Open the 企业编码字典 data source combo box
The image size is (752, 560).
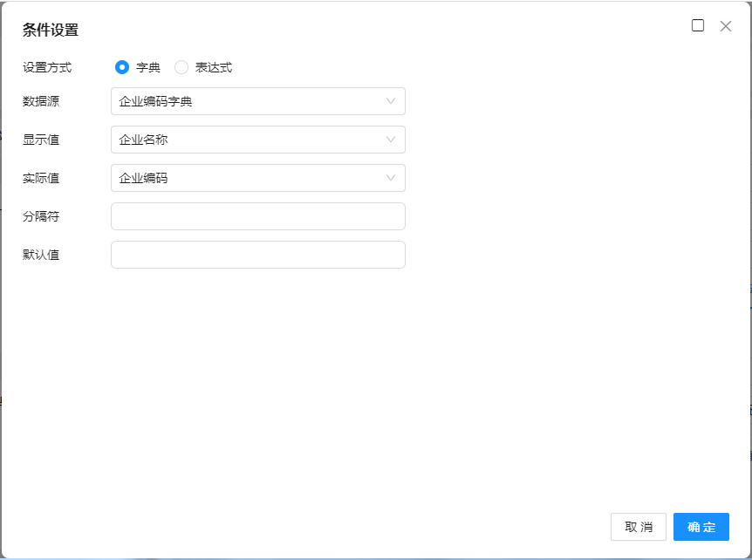[249, 101]
